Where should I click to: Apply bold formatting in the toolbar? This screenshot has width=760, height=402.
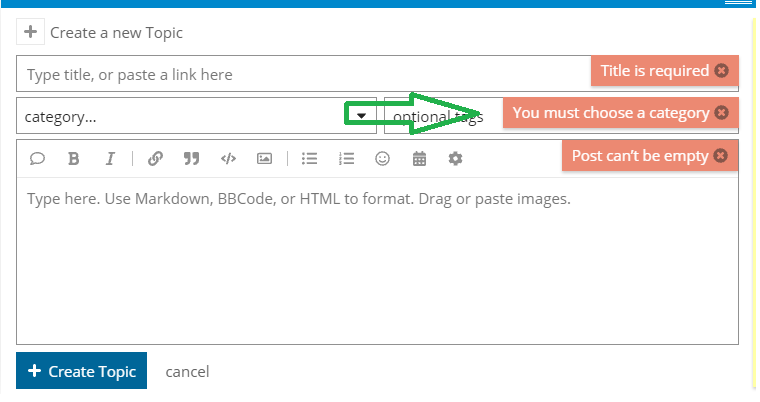(x=74, y=159)
